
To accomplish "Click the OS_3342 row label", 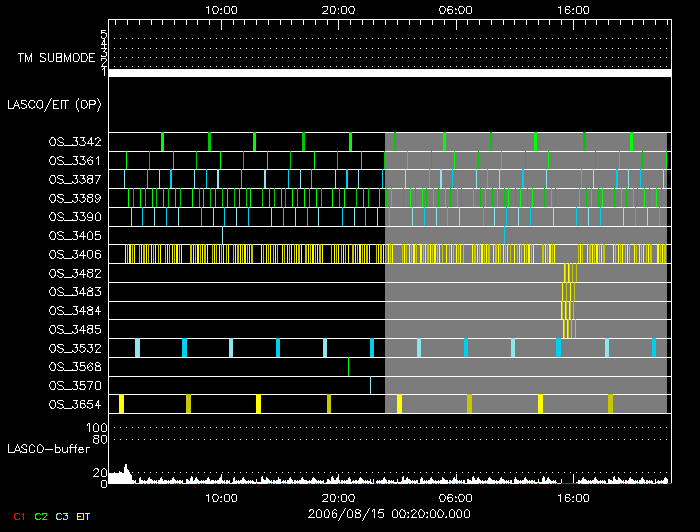I will [x=75, y=142].
